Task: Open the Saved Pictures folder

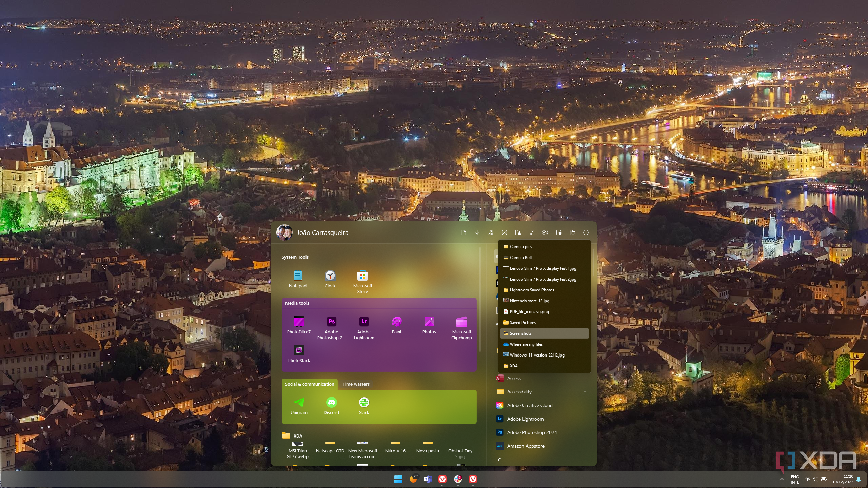Action: (544, 323)
